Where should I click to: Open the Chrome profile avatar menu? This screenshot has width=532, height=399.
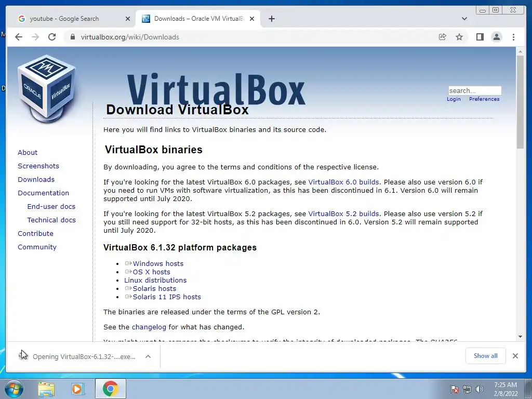click(x=496, y=37)
